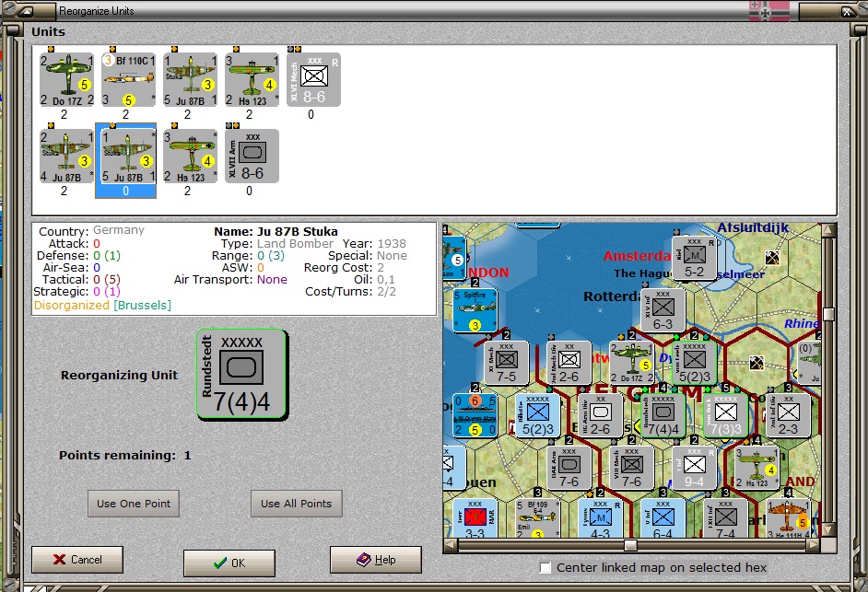The height and width of the screenshot is (592, 868).
Task: Click the Use One Point button
Action: [134, 504]
